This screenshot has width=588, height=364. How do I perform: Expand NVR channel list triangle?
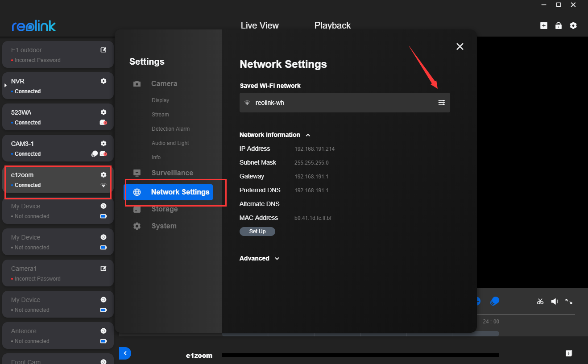[6, 85]
